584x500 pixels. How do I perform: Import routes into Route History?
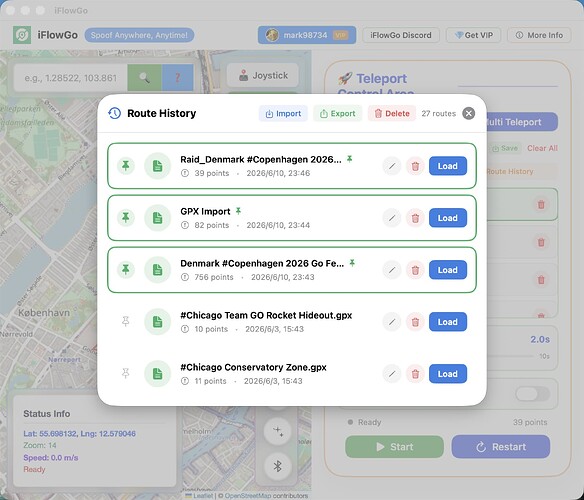283,113
